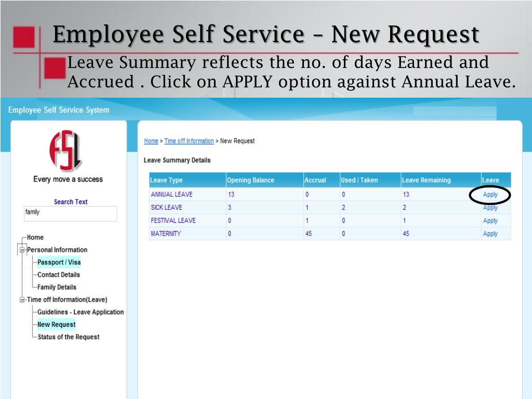Screen dimensions: 532x399
Task: Click Leave Summary Details heading
Action: 177,160
